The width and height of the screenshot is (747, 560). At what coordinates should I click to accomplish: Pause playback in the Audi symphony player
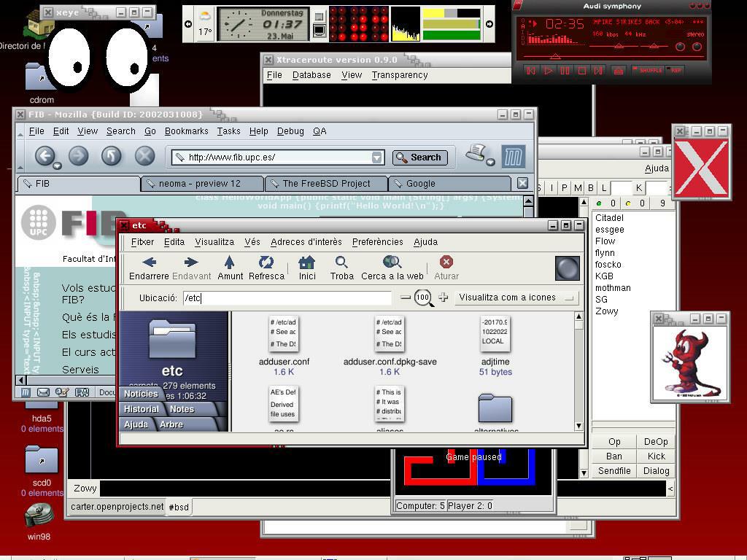pos(565,71)
